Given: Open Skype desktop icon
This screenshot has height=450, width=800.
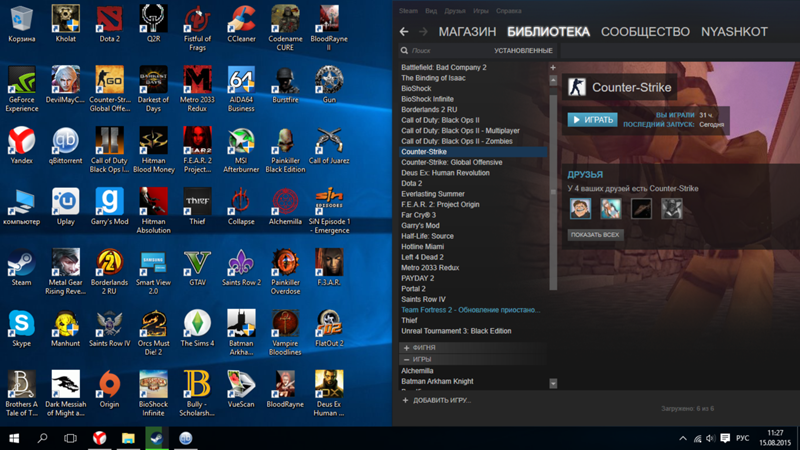Looking at the screenshot, I should click(x=21, y=328).
